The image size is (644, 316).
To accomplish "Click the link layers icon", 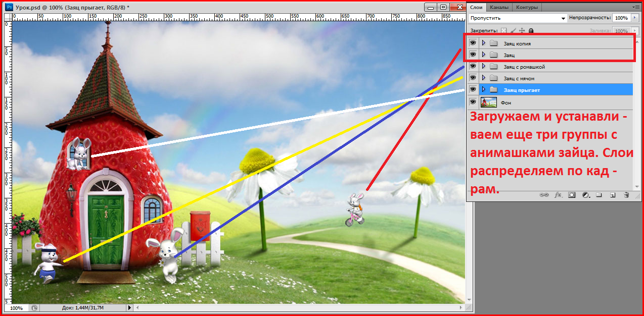I will (544, 194).
